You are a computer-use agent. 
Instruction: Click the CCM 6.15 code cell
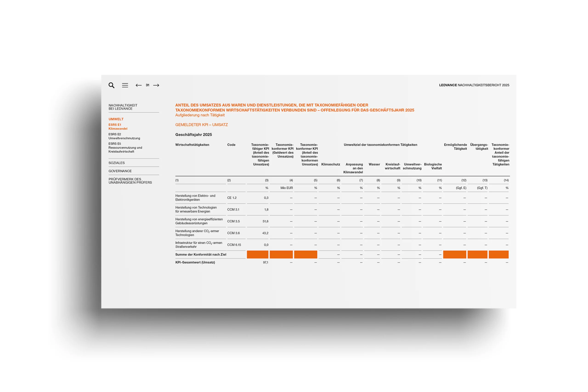234,245
